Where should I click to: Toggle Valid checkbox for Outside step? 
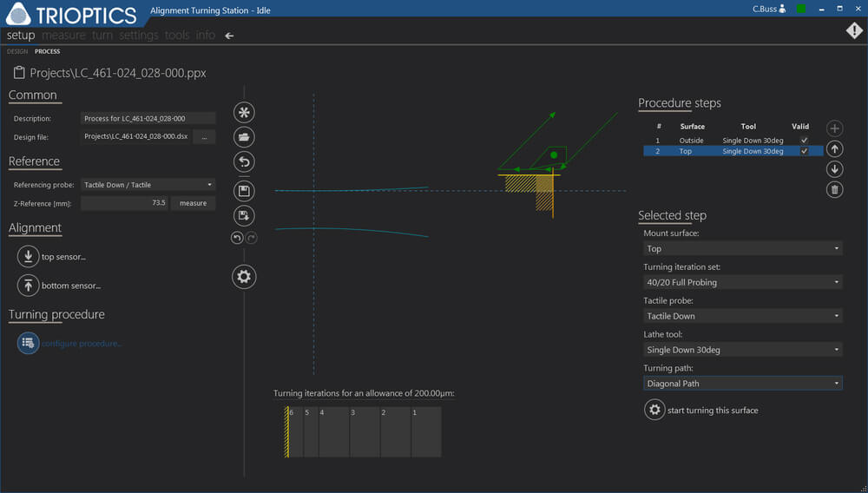tap(804, 140)
